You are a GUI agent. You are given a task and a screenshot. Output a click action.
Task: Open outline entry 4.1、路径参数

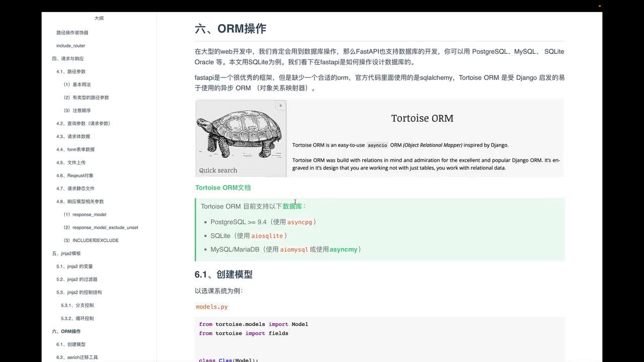pyautogui.click(x=71, y=72)
